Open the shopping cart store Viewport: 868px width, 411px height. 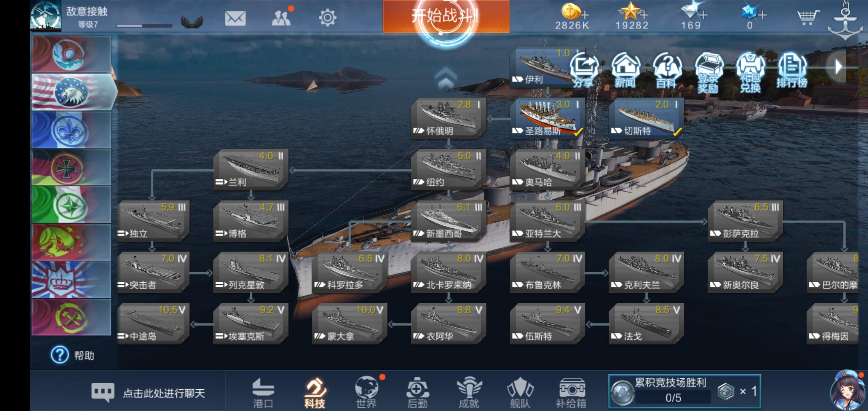pyautogui.click(x=807, y=18)
